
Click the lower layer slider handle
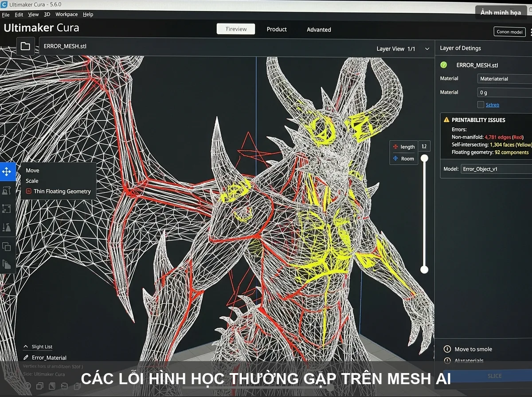point(424,269)
